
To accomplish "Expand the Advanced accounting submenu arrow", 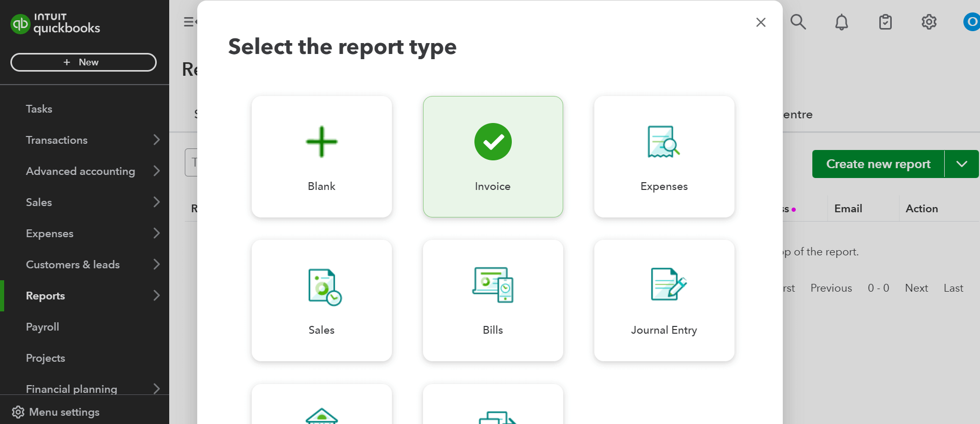I will [156, 171].
